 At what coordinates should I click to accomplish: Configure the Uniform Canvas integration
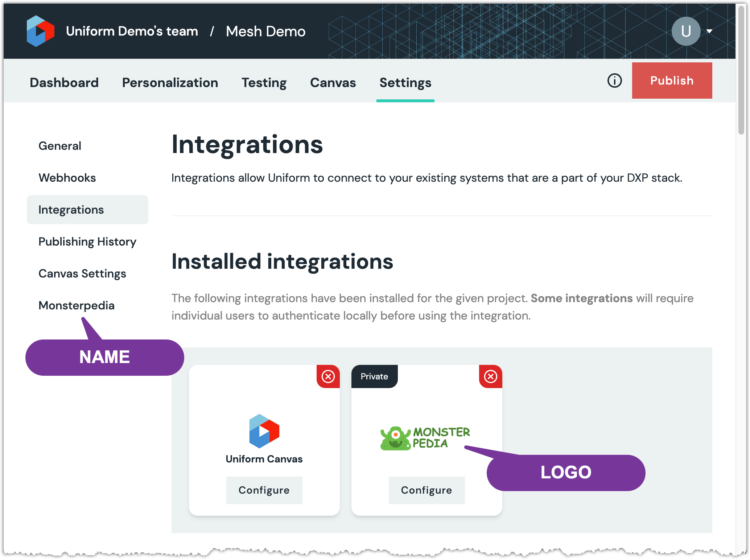(264, 490)
